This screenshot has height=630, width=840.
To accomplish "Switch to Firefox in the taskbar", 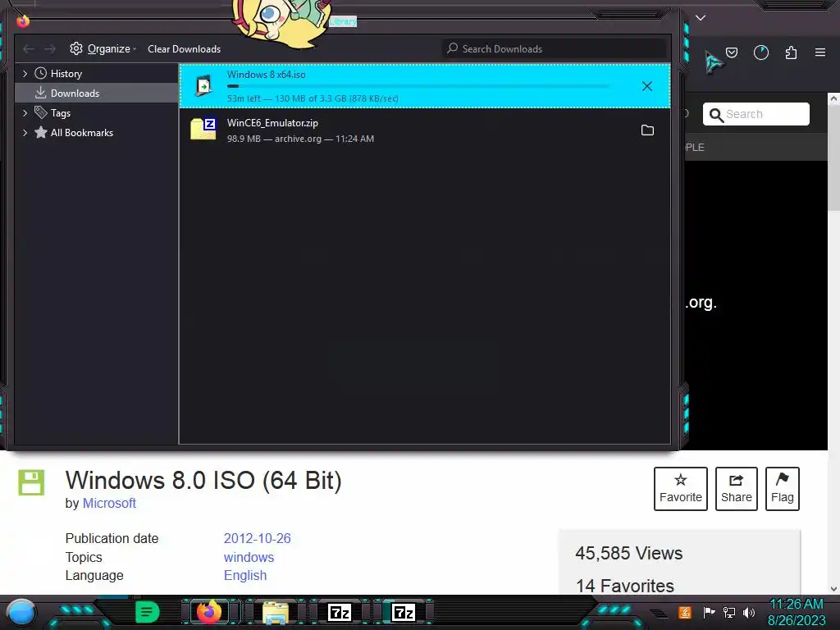I will pos(209,612).
